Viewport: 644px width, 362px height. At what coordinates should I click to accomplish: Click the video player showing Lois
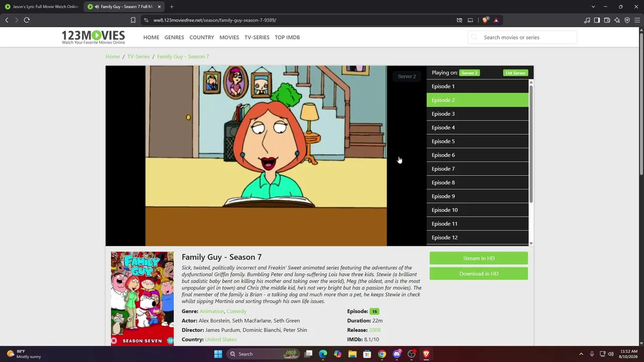coord(266,156)
